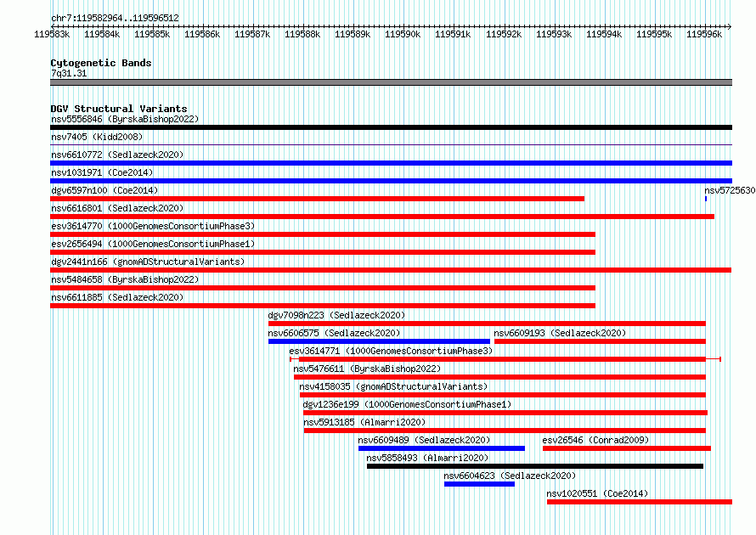The width and height of the screenshot is (756, 535).
Task: Open the nsv7405 (Kidd2008) label
Action: coord(97,137)
